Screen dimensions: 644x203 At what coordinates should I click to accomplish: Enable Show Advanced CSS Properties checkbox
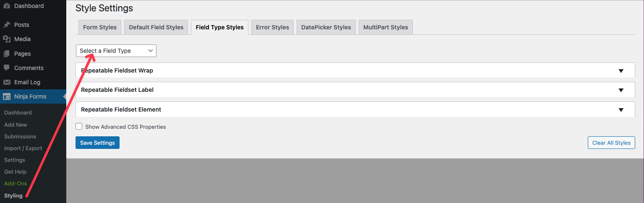pyautogui.click(x=79, y=126)
